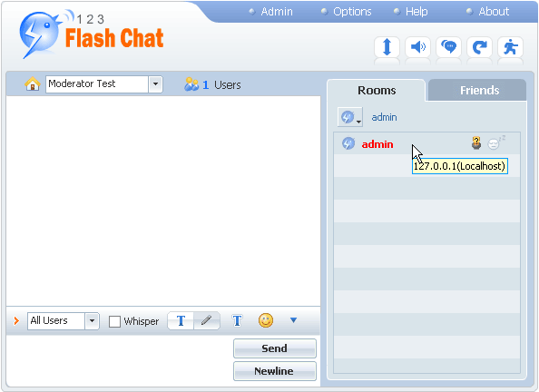
Task: Open the text color T picker
Action: [x=237, y=320]
